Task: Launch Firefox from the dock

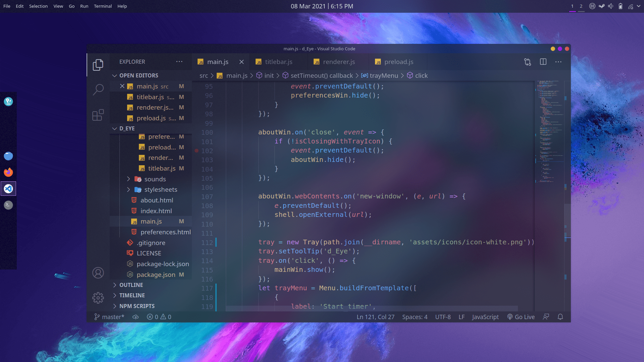Action: pyautogui.click(x=8, y=172)
